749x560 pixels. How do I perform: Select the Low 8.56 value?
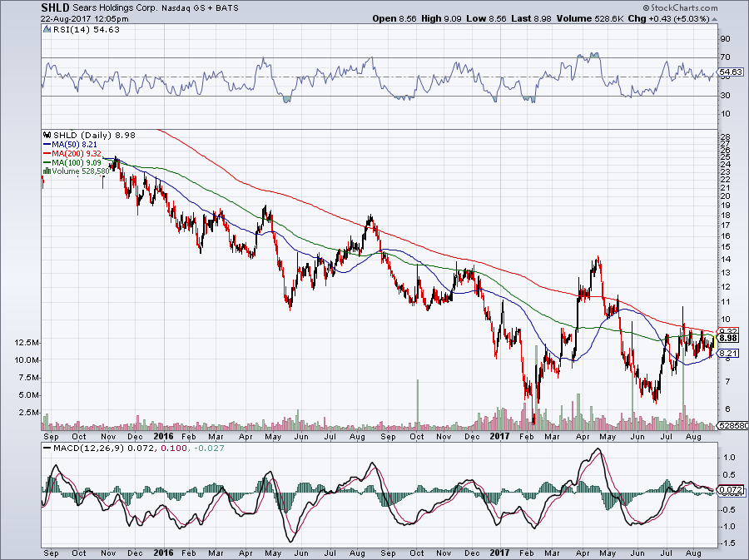point(487,18)
